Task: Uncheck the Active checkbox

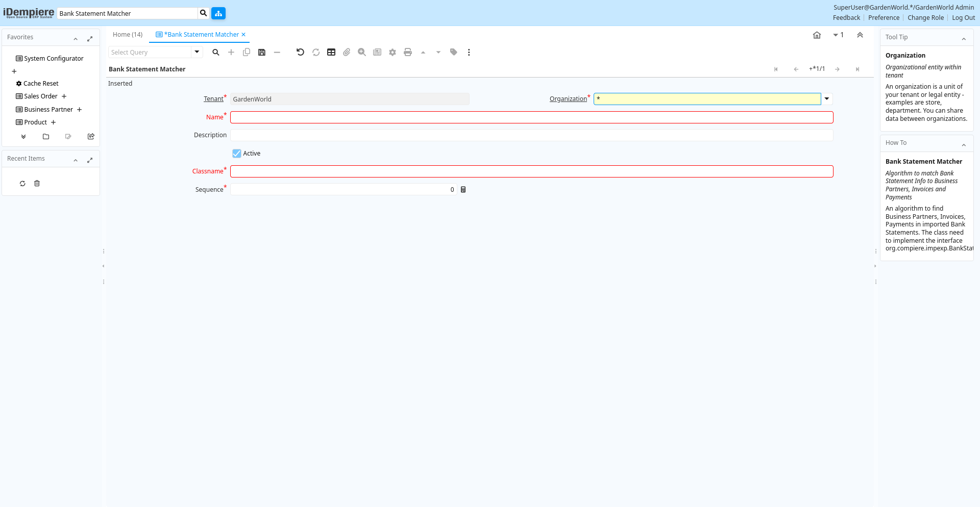Action: (x=237, y=154)
